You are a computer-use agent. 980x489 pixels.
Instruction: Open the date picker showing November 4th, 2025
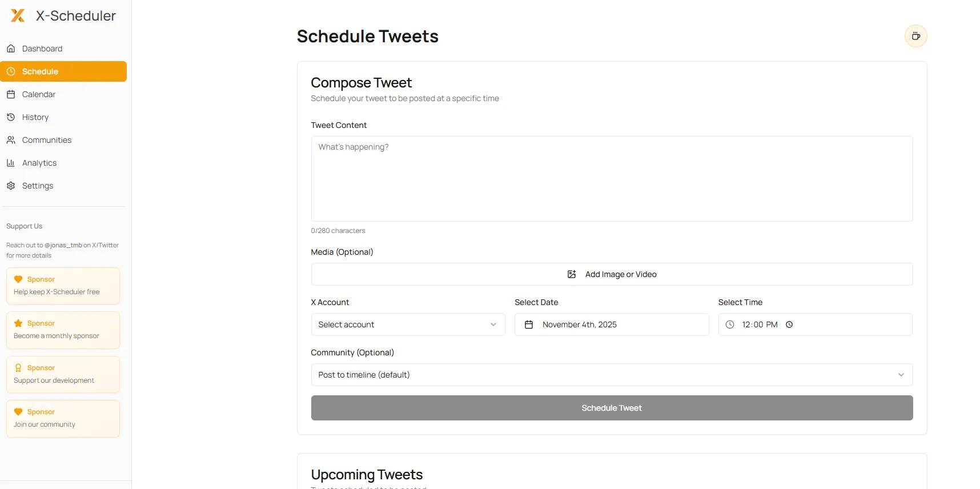[611, 324]
